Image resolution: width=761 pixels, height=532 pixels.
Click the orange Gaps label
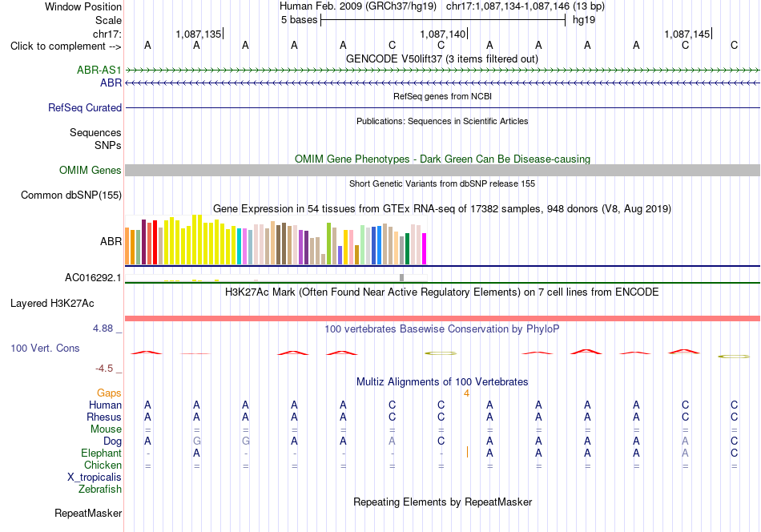click(109, 393)
